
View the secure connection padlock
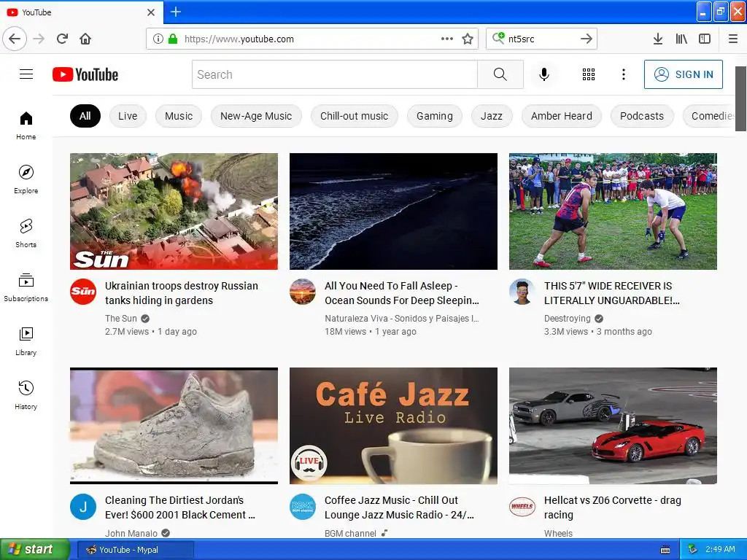pos(173,39)
